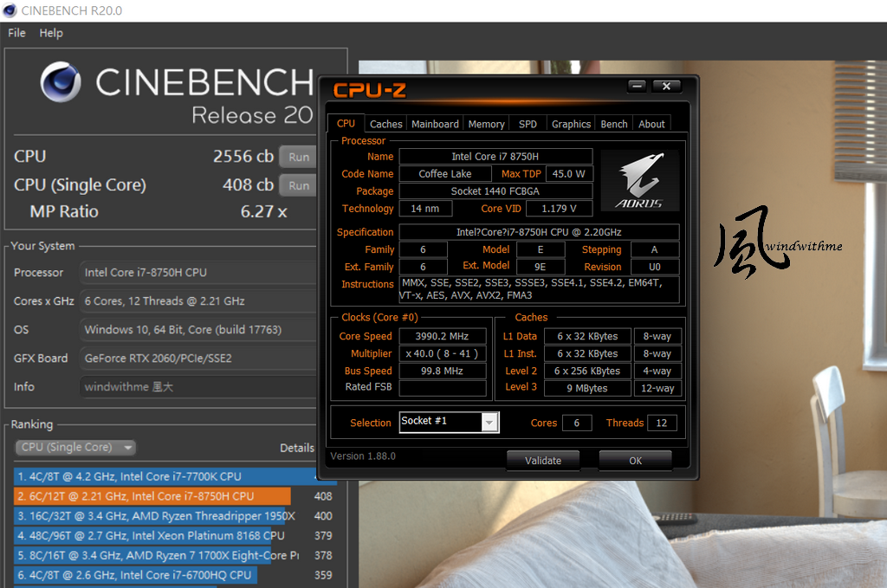Select ranking row 4 Intel Xeon Platinum 8168

tap(174, 535)
